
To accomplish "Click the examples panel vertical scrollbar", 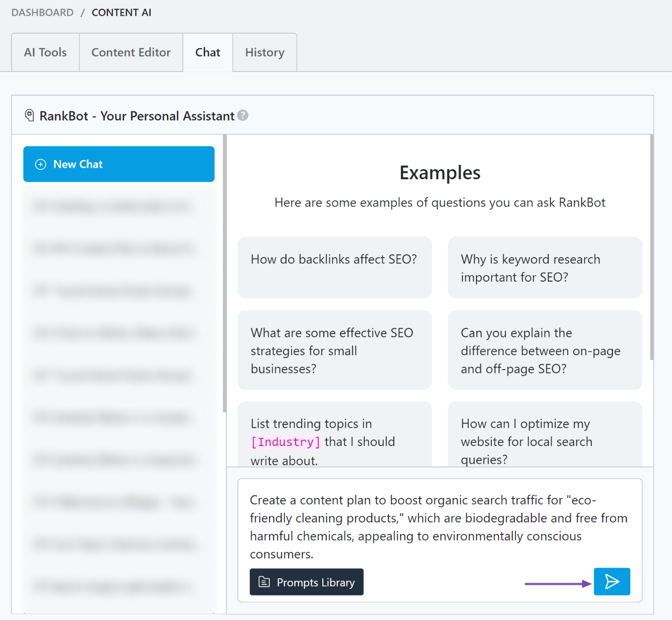I will tap(651, 247).
